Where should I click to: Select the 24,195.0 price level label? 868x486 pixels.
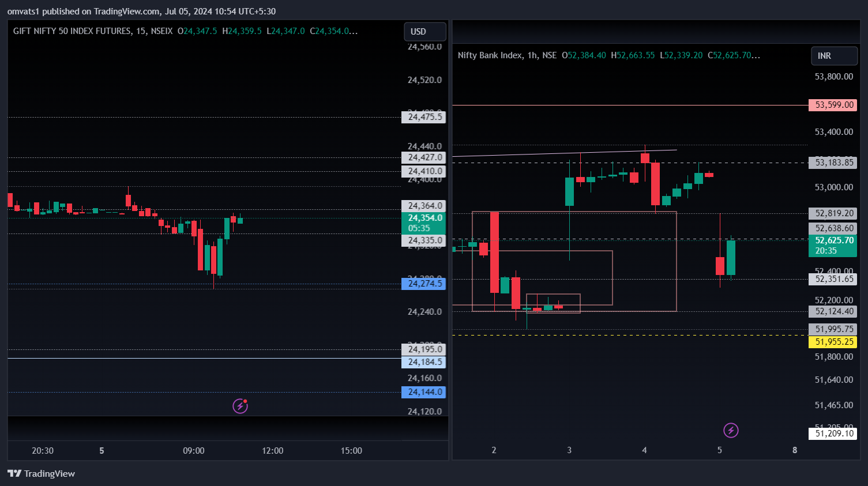(x=424, y=349)
